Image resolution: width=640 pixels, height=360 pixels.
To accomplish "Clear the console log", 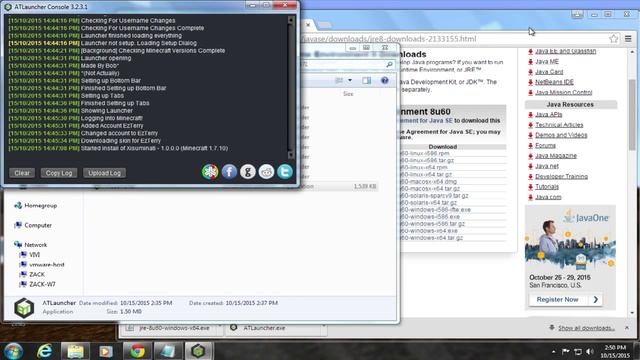I will pyautogui.click(x=22, y=173).
